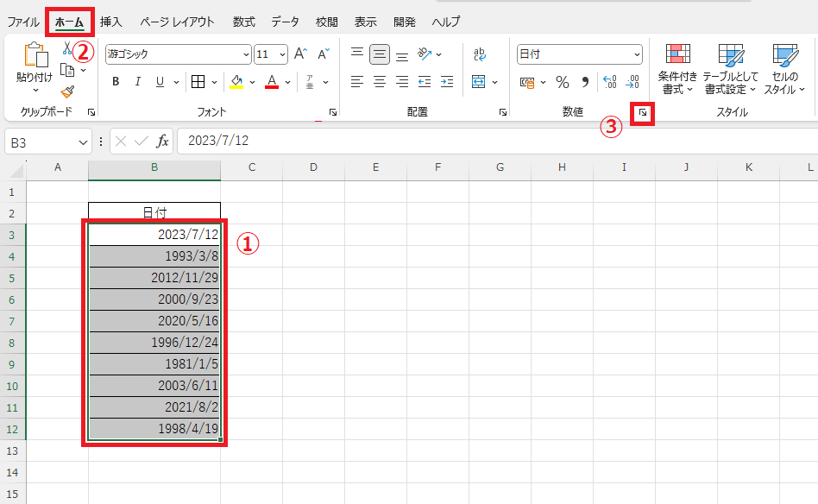Open number group dialog launcher

[643, 112]
